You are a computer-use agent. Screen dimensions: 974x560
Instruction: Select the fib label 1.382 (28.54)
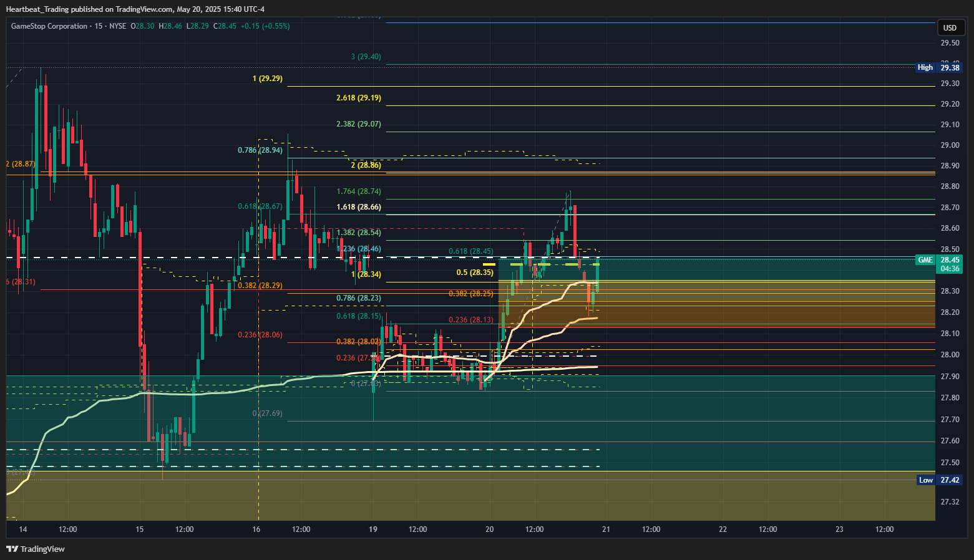pos(359,233)
